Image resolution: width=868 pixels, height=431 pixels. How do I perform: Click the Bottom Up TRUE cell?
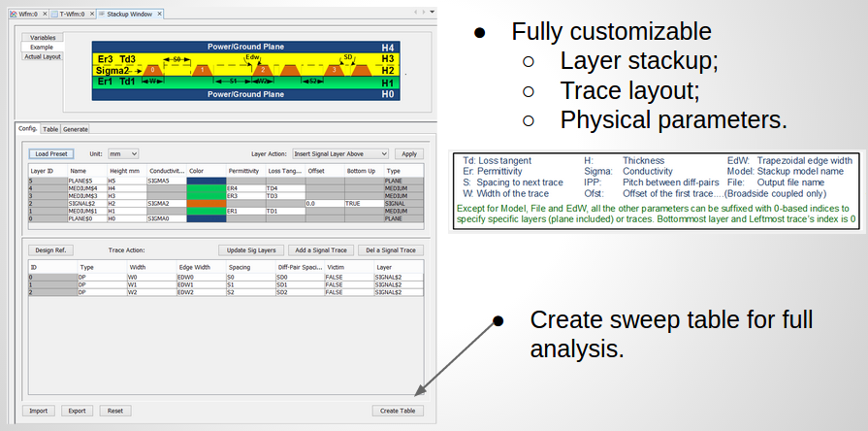click(364, 203)
